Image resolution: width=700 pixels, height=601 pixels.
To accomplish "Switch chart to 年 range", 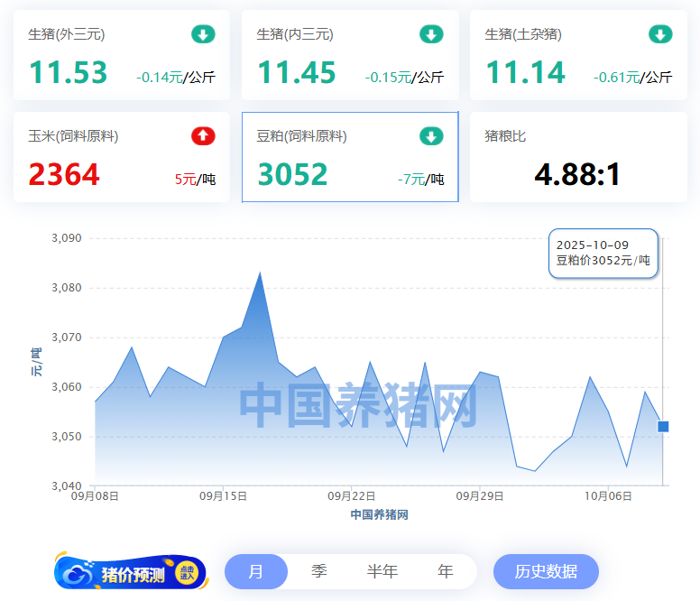I will point(446,571).
